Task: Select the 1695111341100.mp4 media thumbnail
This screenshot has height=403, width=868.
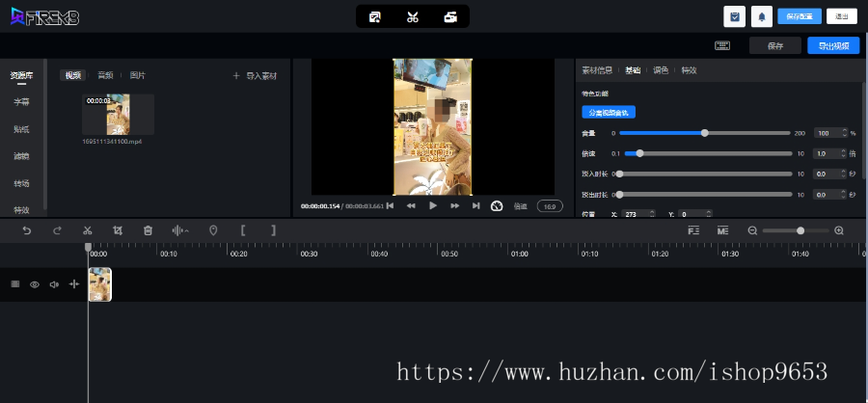Action: coord(118,115)
